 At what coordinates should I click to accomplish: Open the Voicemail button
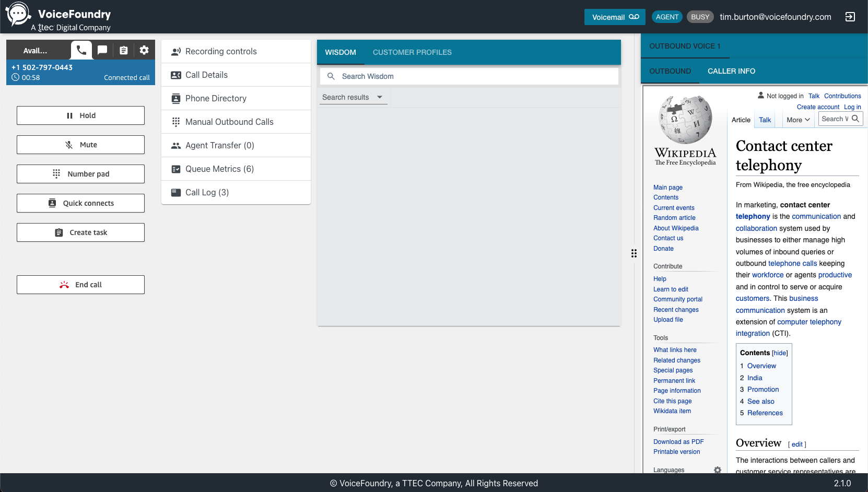615,17
